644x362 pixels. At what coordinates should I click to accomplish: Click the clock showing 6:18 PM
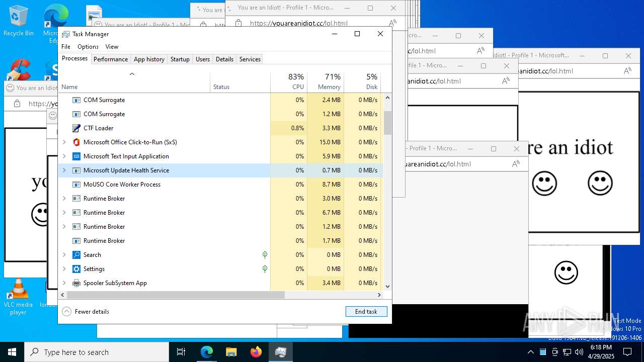point(601,352)
